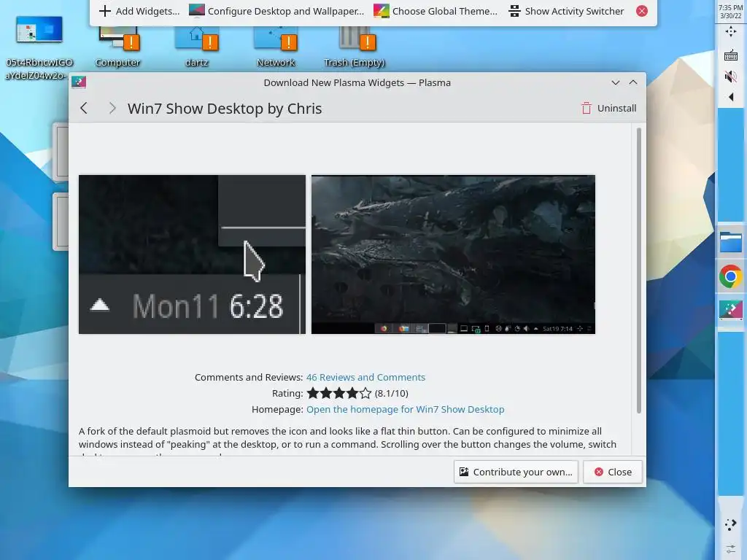Select the dartz home folder desktop icon
This screenshot has height=560, width=747.
[197, 47]
